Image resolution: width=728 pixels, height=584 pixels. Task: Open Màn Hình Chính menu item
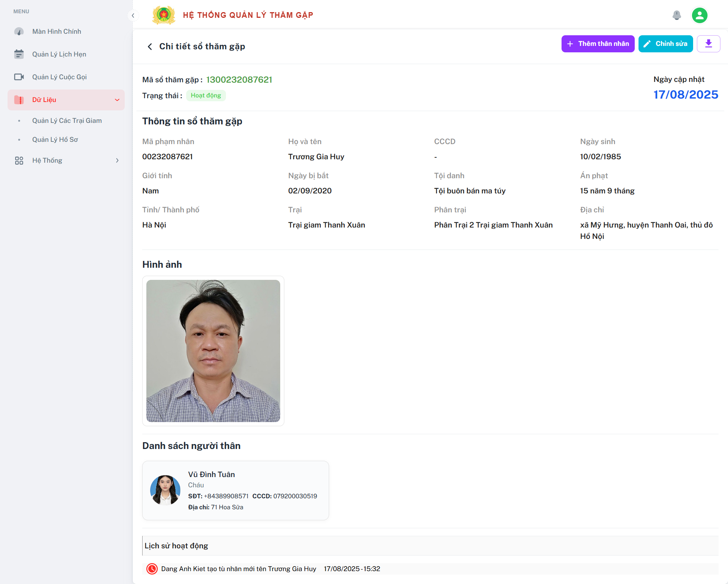(x=66, y=31)
